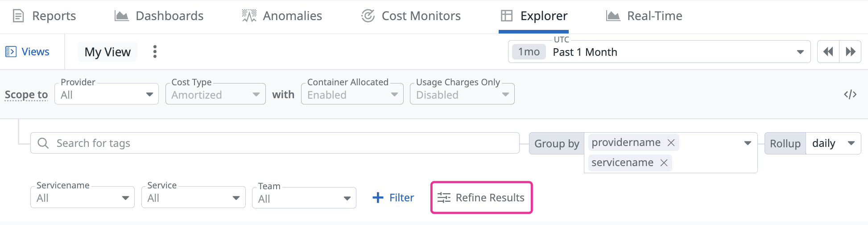The height and width of the screenshot is (225, 868).
Task: Open Refine Results options
Action: (x=481, y=198)
